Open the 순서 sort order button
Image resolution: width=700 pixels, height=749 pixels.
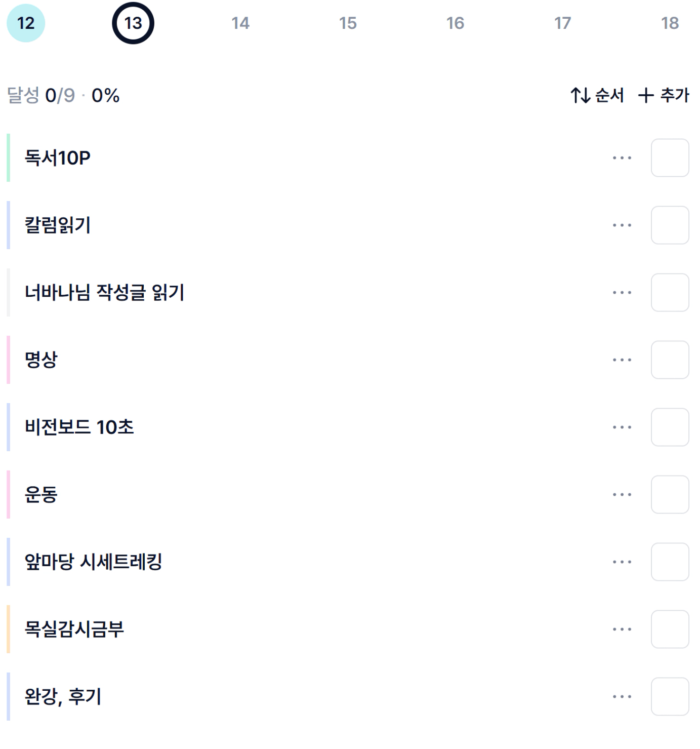click(597, 95)
